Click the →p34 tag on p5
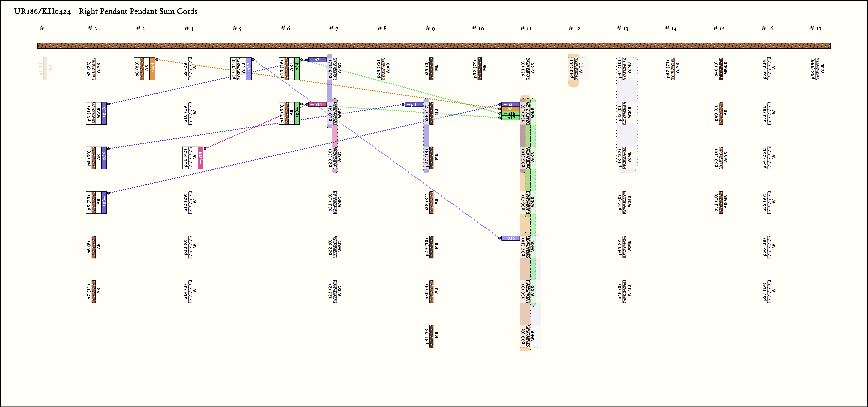 104,202
